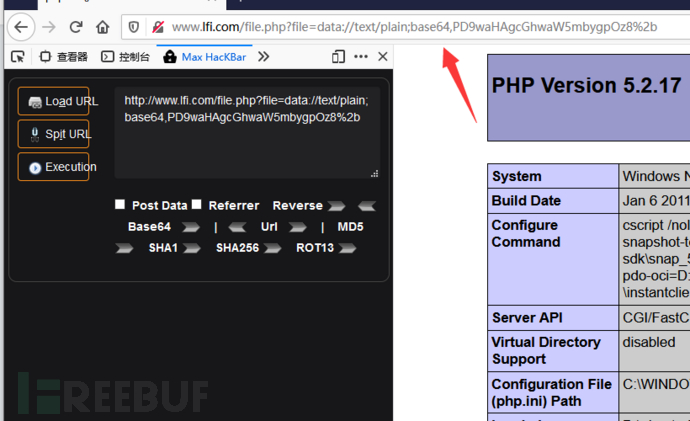Select the Max HacKBar tab

point(205,57)
